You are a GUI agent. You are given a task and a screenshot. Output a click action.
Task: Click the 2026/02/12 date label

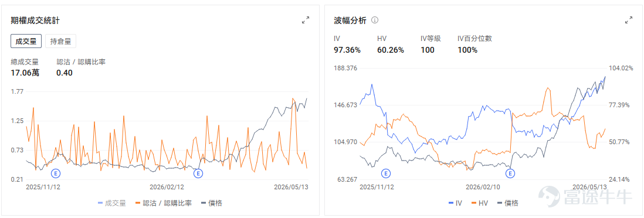coord(167,187)
